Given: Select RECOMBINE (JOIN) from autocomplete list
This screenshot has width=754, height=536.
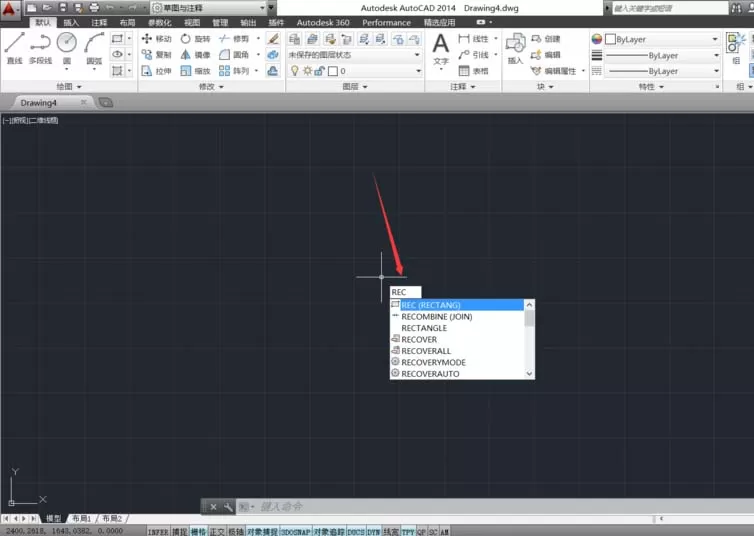Looking at the screenshot, I should (457, 317).
